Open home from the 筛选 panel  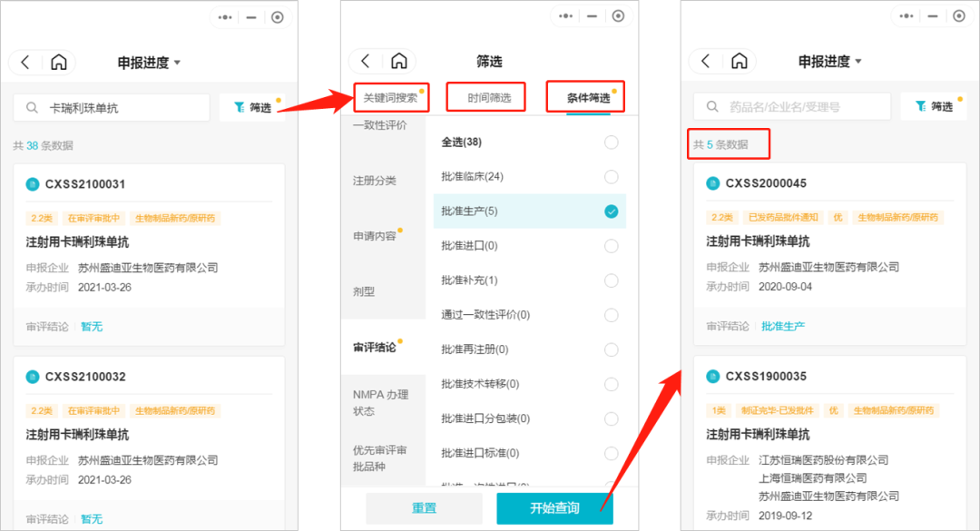point(398,61)
